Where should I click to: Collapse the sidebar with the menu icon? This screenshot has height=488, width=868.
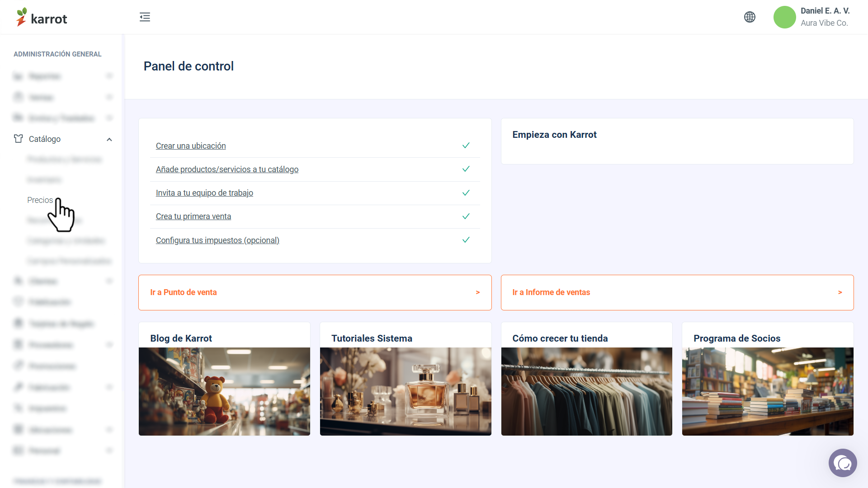point(145,17)
